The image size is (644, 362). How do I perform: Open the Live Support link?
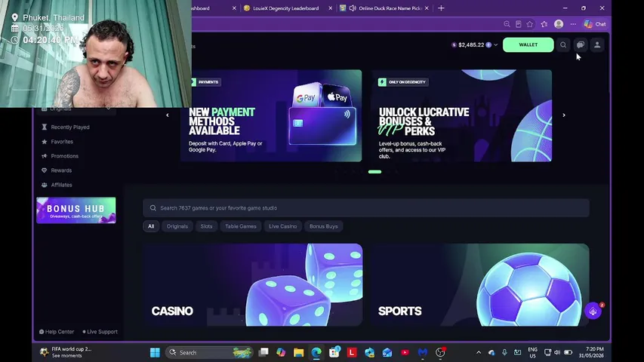coord(100,332)
